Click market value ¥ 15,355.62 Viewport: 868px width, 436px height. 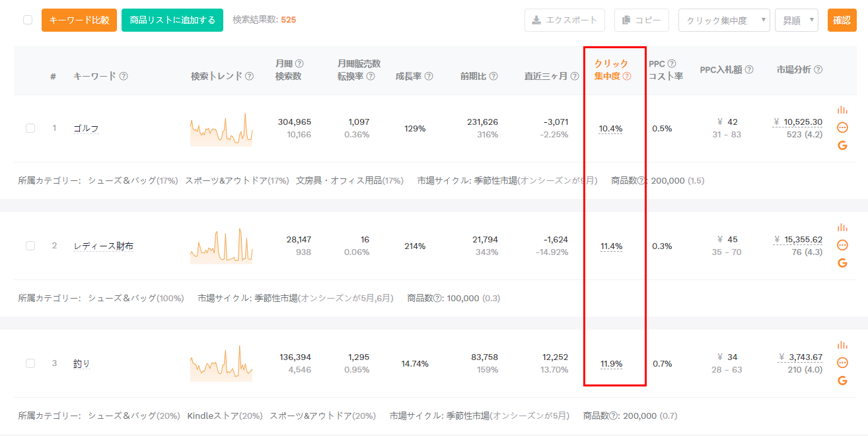pyautogui.click(x=797, y=239)
